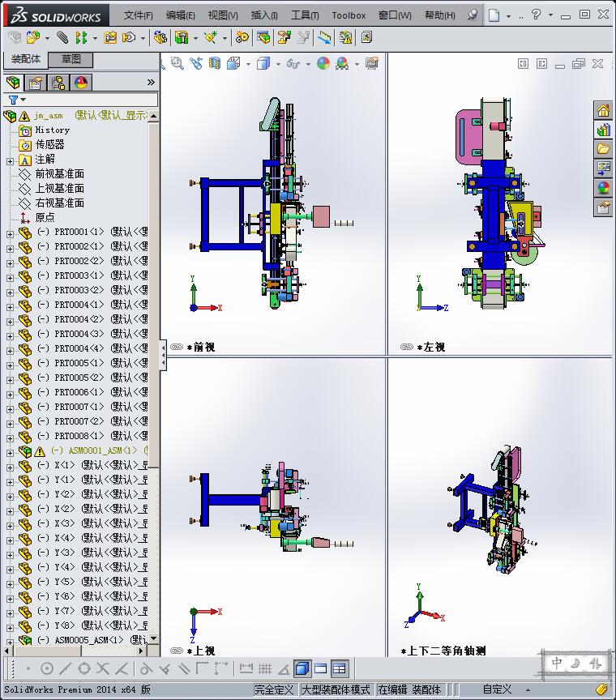Click the 自定义 status bar button

point(497,689)
